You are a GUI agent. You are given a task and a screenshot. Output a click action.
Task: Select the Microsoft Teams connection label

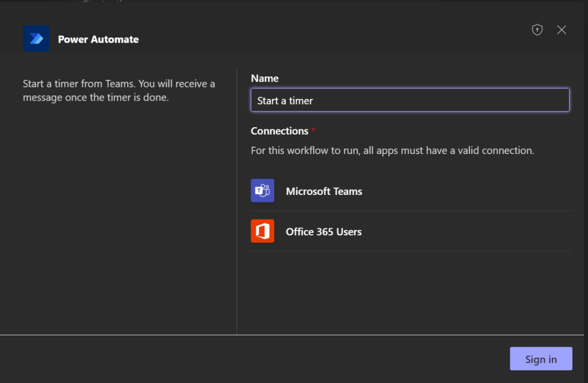(x=324, y=191)
